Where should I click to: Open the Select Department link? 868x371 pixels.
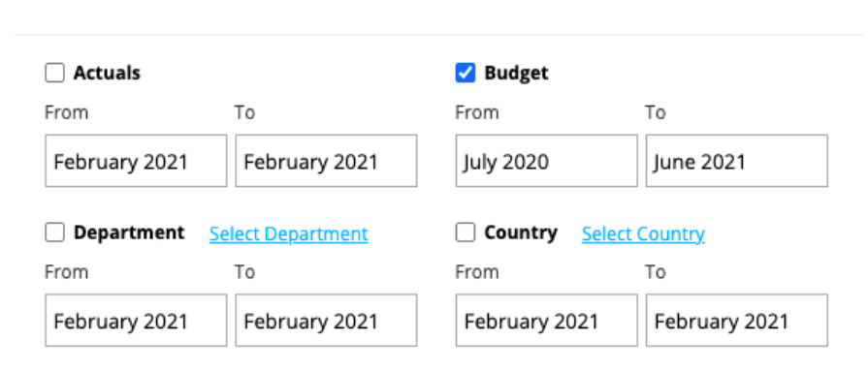pyautogui.click(x=288, y=233)
